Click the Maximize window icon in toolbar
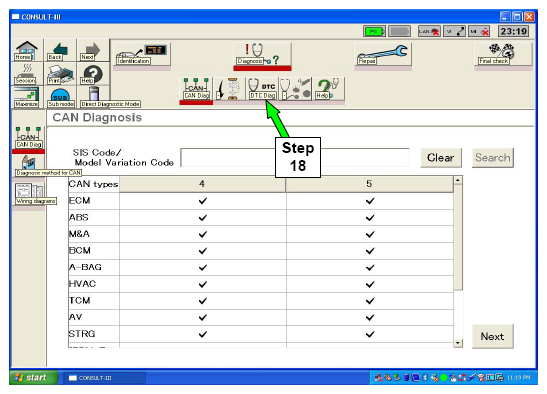This screenshot has height=394, width=547. point(27,97)
